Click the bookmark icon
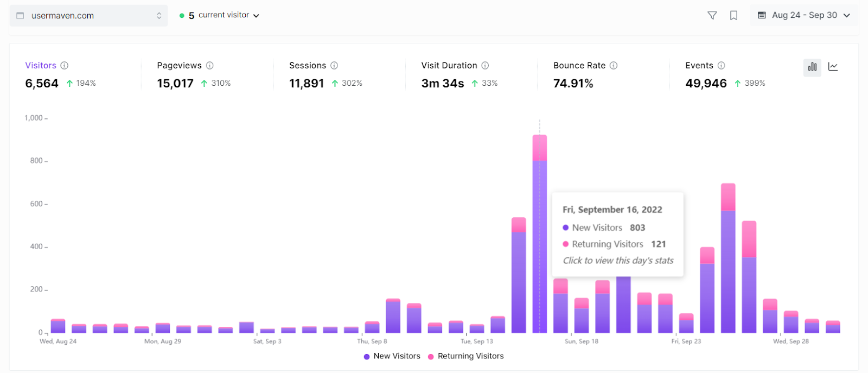868x373 pixels. click(733, 16)
